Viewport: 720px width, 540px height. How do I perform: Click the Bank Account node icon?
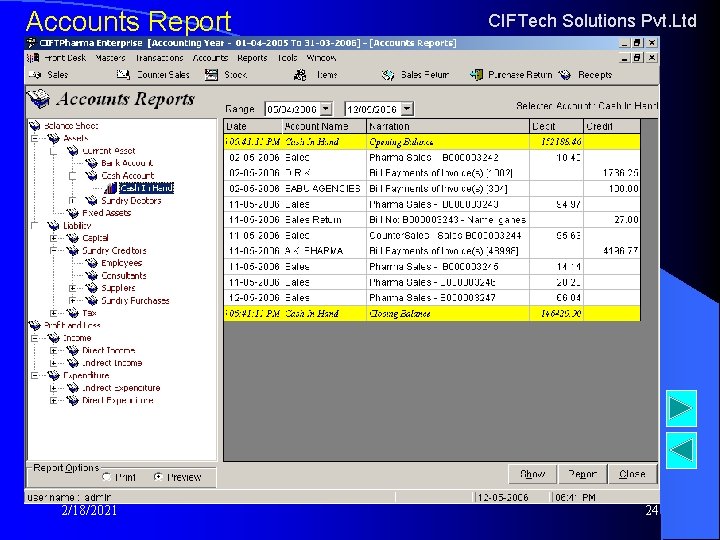[92, 163]
